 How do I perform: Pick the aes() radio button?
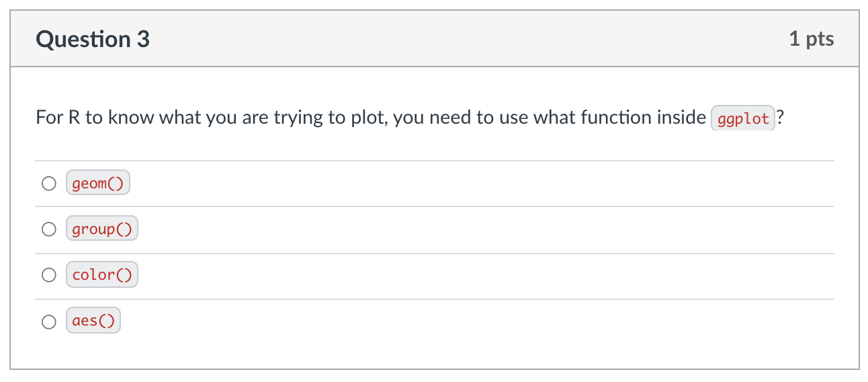click(48, 321)
